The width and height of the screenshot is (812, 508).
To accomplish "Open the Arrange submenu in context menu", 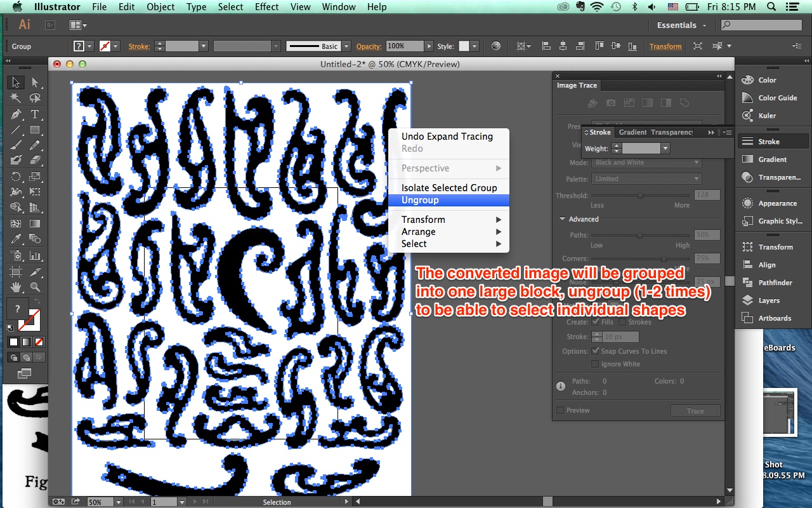I will click(x=449, y=232).
